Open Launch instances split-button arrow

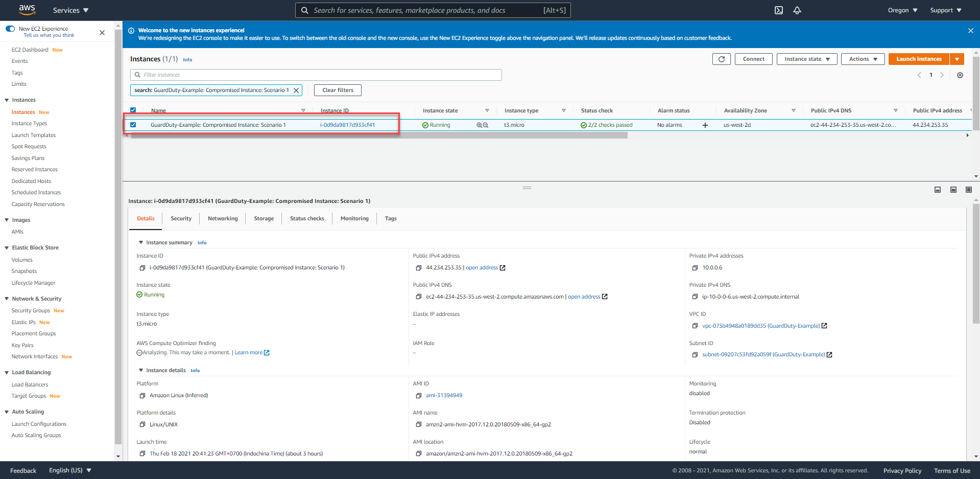[x=957, y=59]
